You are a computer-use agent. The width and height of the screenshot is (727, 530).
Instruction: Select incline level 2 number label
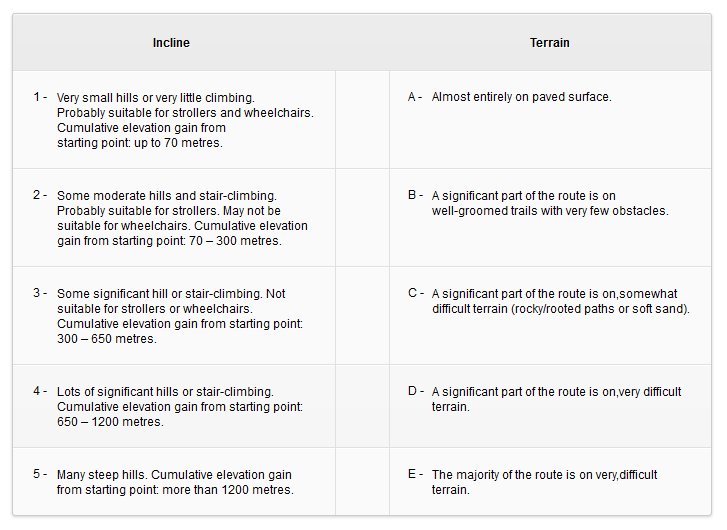(x=40, y=195)
